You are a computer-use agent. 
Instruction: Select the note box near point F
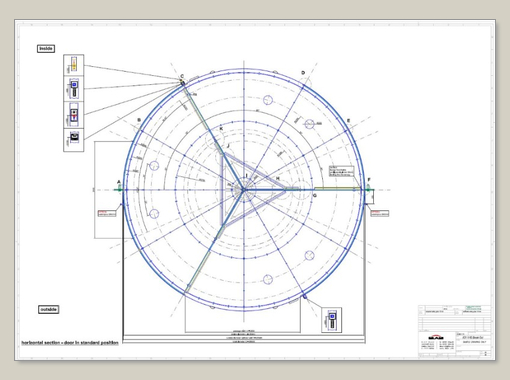[x=341, y=171]
